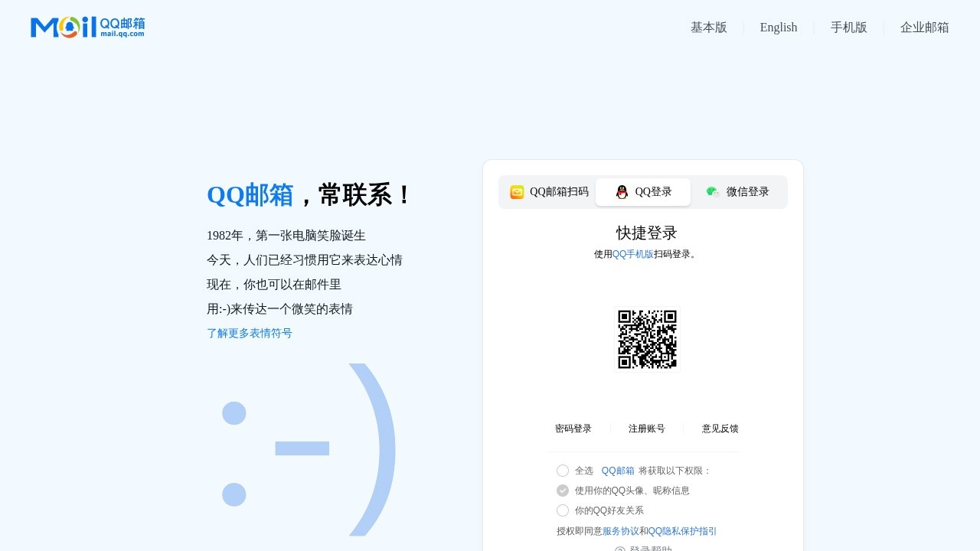Click the question mark icon beside 登录帮助
Viewport: 980px width, 551px height.
click(x=619, y=548)
